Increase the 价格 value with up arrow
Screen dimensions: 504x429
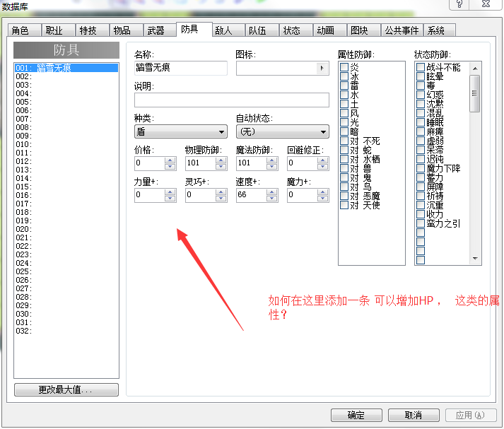[x=170, y=160]
